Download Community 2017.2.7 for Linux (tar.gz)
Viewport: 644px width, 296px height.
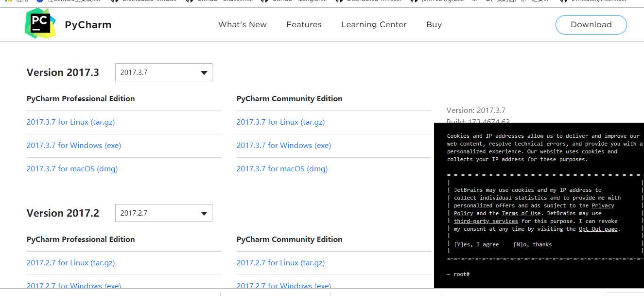click(280, 263)
